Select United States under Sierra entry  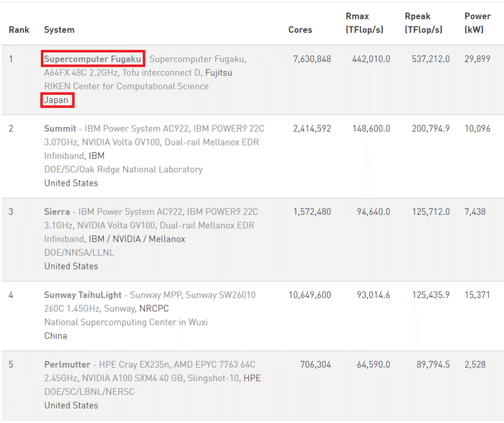[x=71, y=266]
